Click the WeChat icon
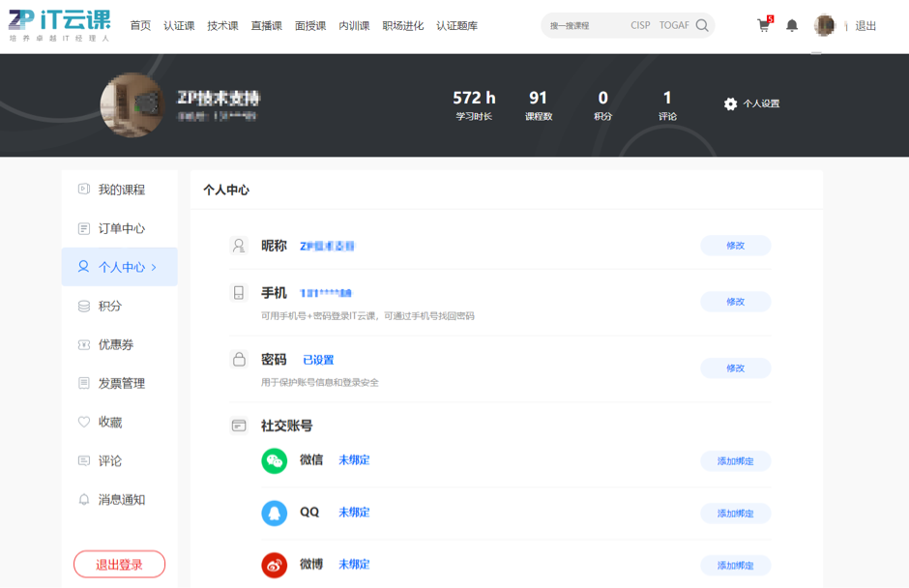The width and height of the screenshot is (909, 588). pos(275,460)
